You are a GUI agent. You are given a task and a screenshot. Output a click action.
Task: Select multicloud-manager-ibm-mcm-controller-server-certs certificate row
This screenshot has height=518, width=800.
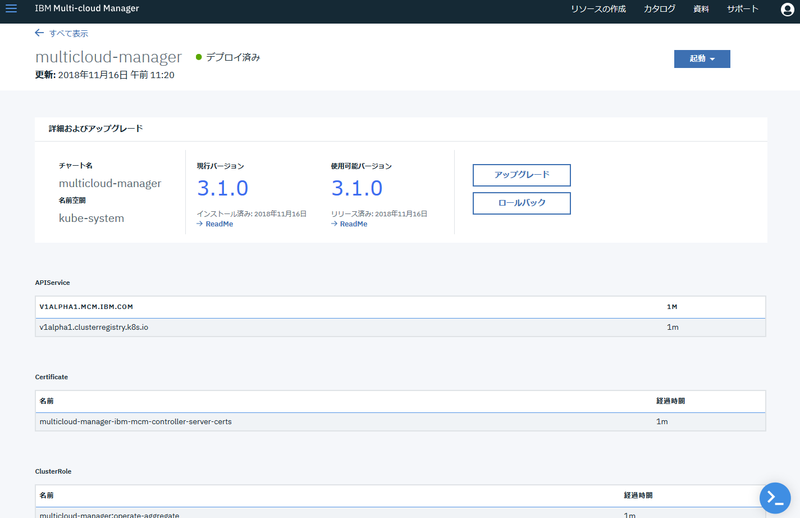pyautogui.click(x=400, y=422)
